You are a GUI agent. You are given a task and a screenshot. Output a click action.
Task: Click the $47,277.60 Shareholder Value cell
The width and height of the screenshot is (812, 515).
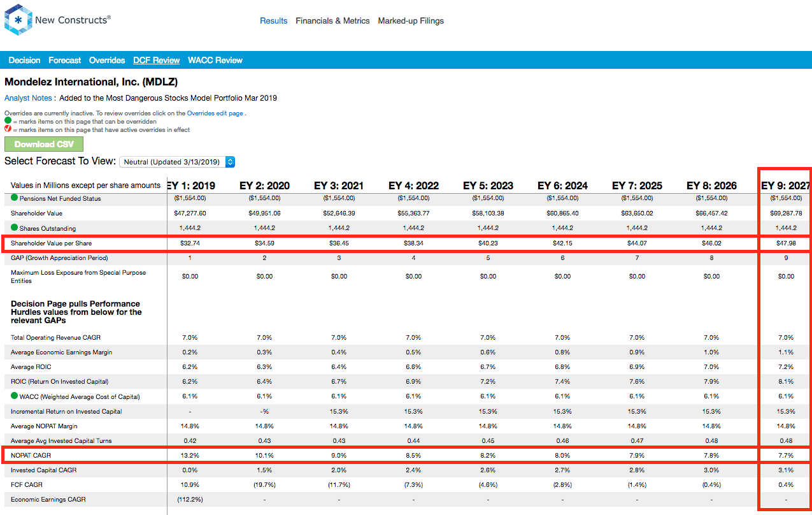click(x=190, y=213)
